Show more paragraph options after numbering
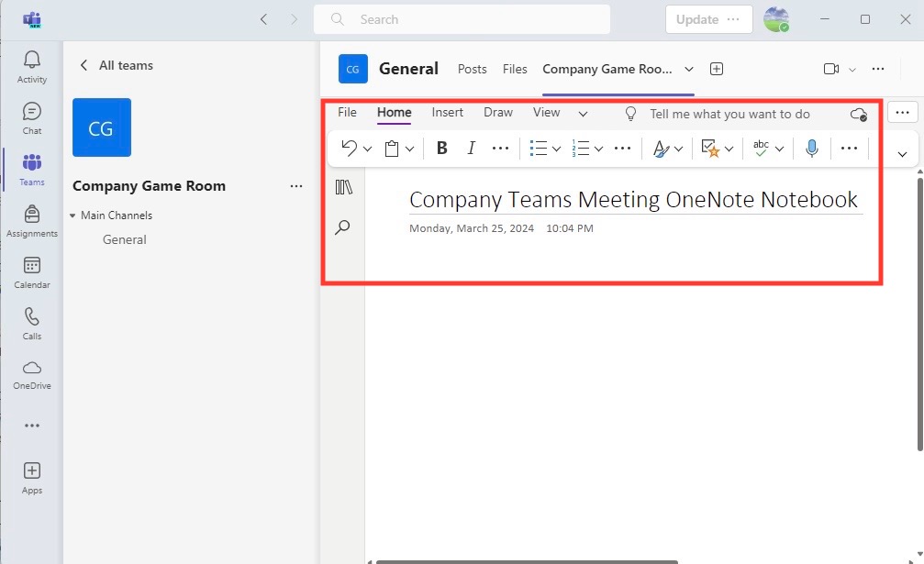924x564 pixels. tap(622, 149)
